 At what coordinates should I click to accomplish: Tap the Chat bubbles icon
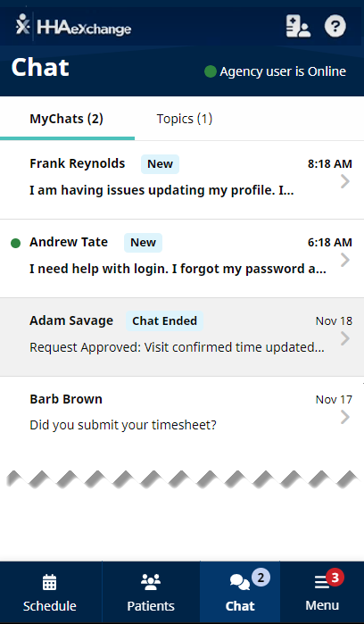(240, 583)
